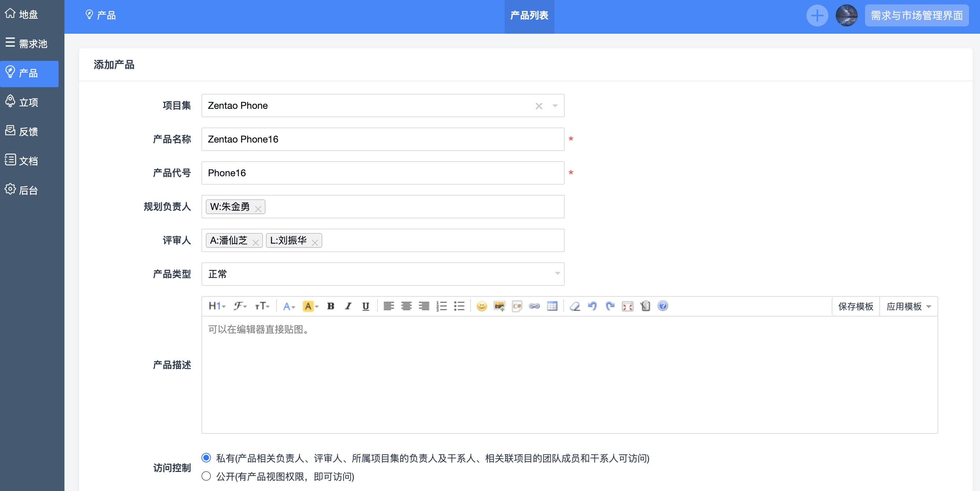Select the private access control radio
The height and width of the screenshot is (491, 980).
click(206, 458)
